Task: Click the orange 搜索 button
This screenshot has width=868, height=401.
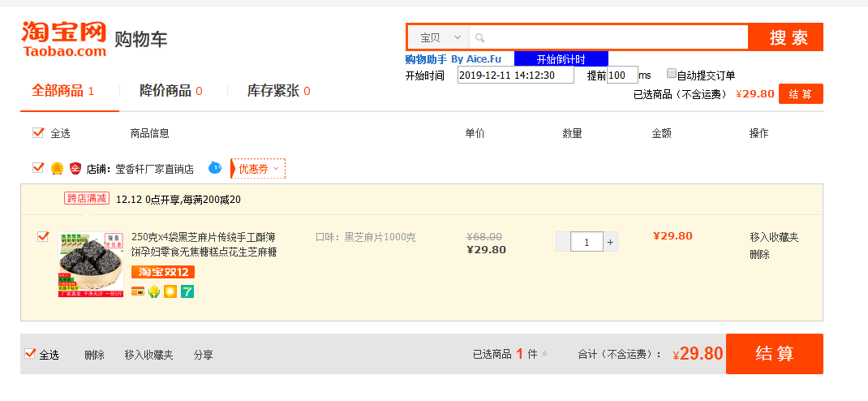Action: tap(785, 37)
